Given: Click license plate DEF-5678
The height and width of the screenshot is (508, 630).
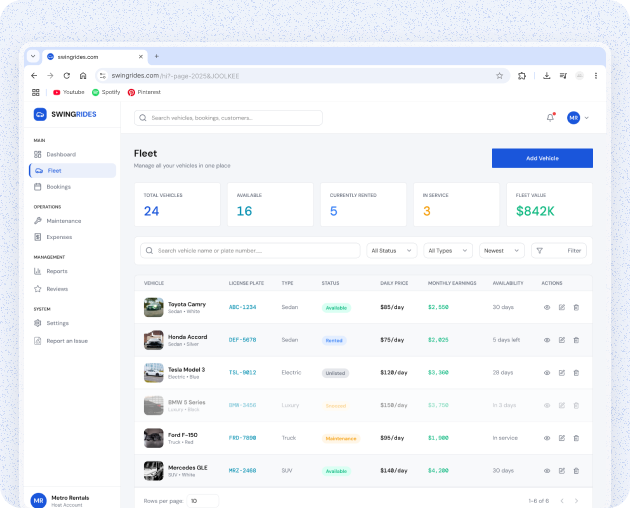Looking at the screenshot, I should pos(242,340).
